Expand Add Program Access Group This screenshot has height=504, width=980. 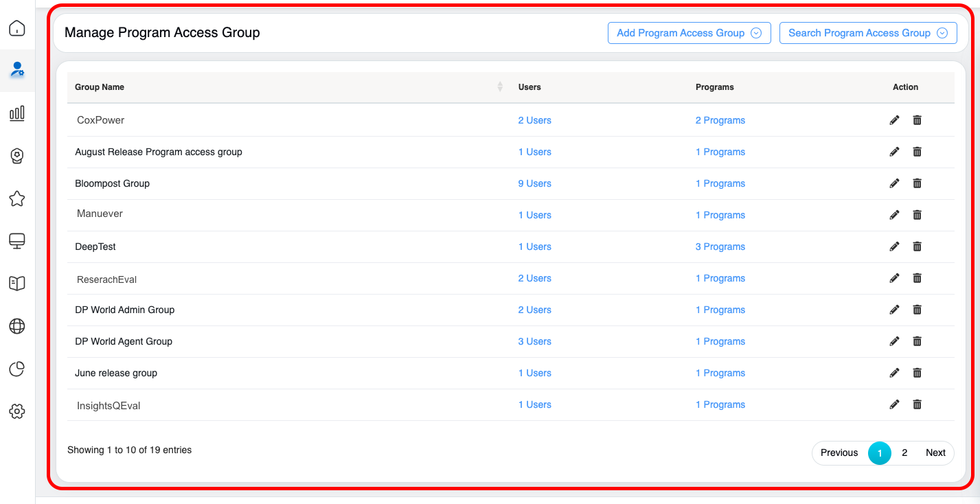[x=689, y=33]
